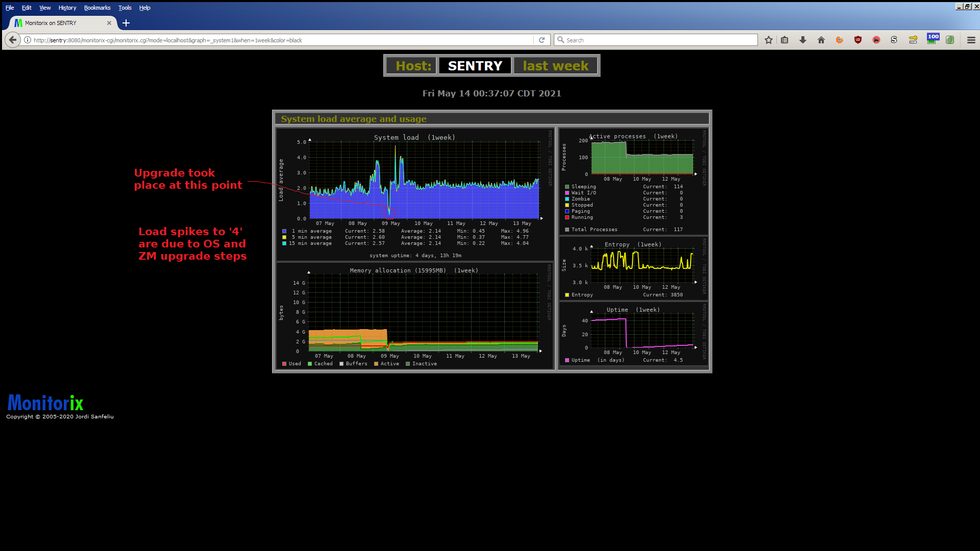Bookmark this page with the star icon

(769, 40)
